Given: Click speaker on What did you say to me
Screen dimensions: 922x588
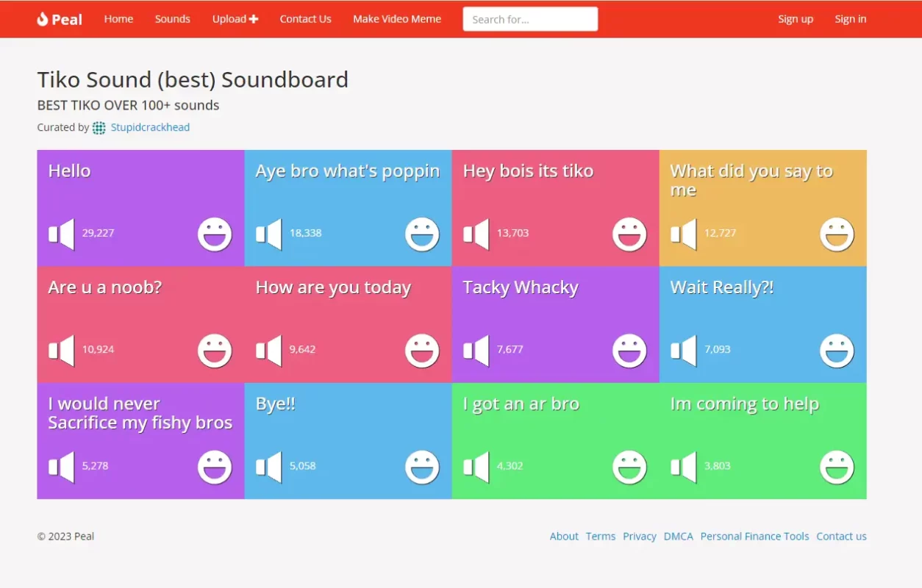Looking at the screenshot, I should [x=683, y=234].
